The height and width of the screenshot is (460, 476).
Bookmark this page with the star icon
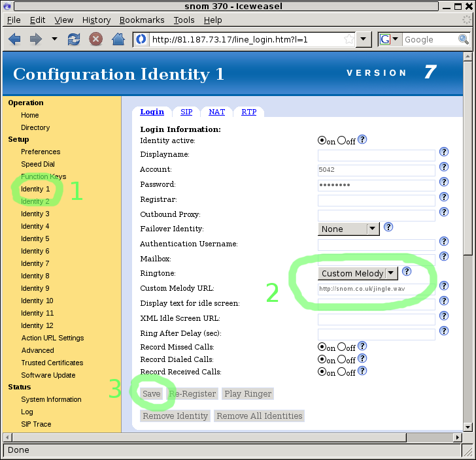[x=348, y=39]
